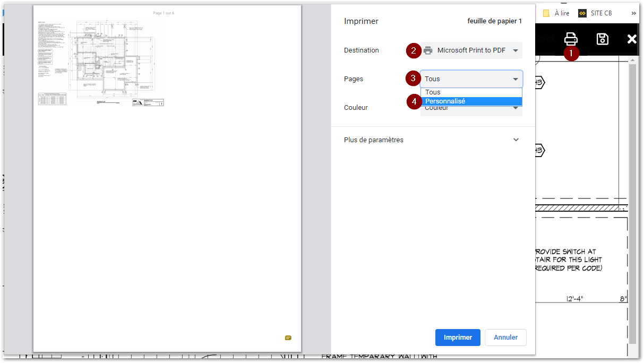Close the document viewer with the white X
Image resolution: width=644 pixels, height=363 pixels.
tap(632, 39)
